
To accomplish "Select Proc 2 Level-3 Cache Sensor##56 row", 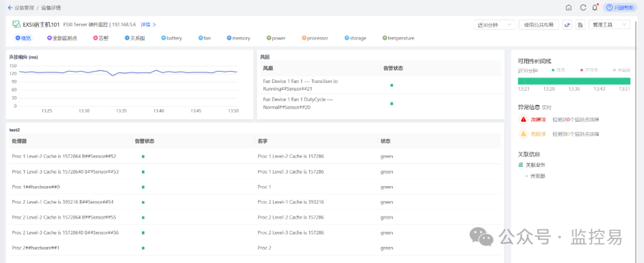I will click(255, 232).
